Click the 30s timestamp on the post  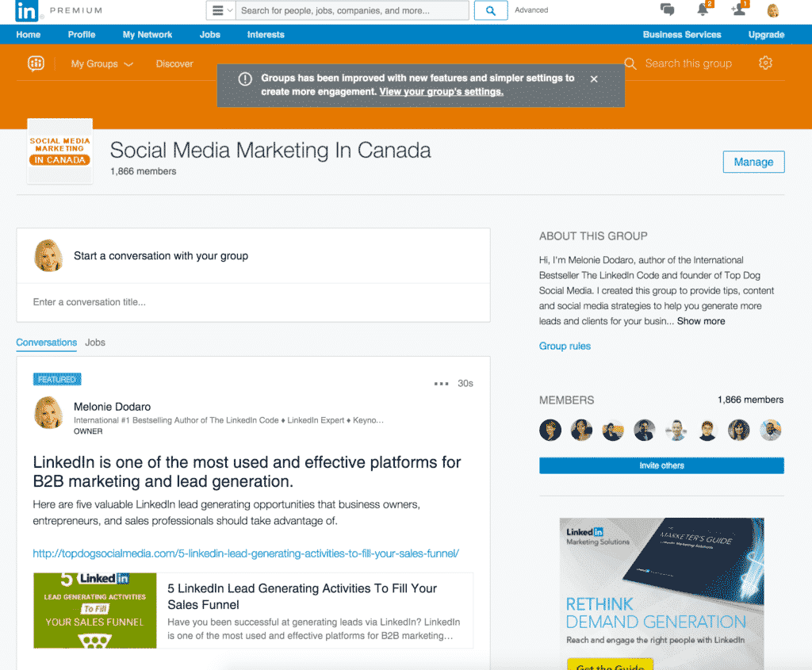coord(465,384)
